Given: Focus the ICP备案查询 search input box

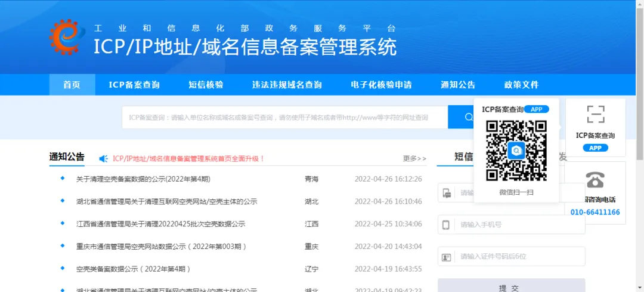Looking at the screenshot, I should 284,118.
